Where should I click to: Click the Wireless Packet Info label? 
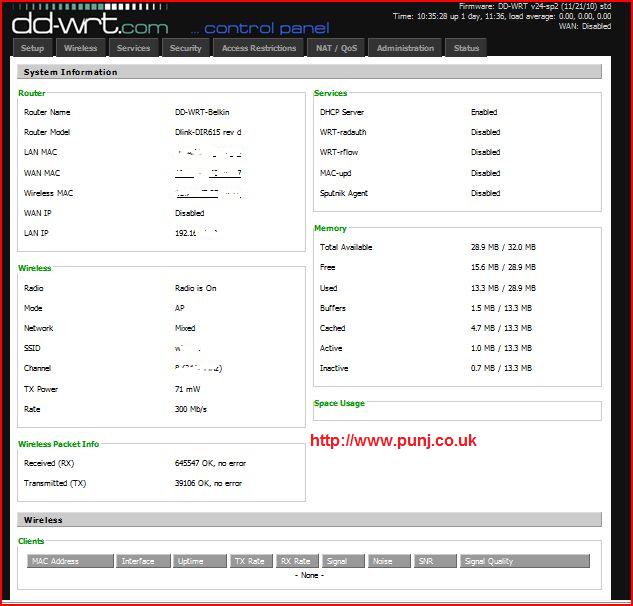click(59, 444)
